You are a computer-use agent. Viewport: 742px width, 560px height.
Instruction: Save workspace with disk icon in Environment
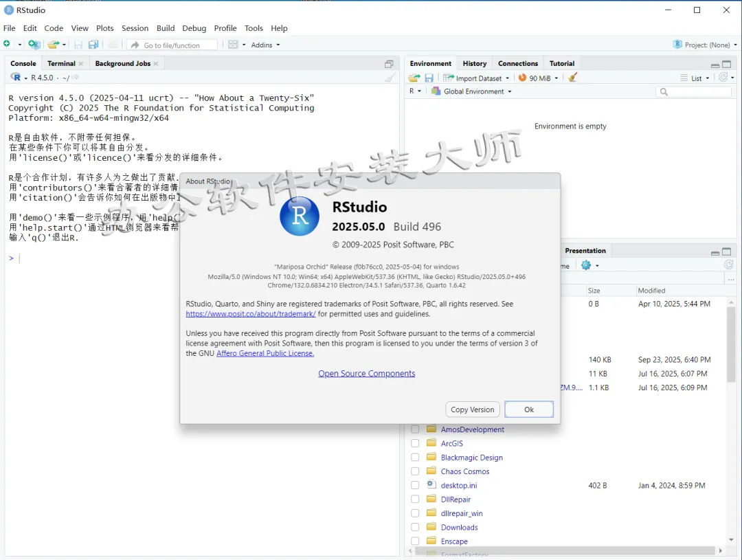(x=429, y=78)
